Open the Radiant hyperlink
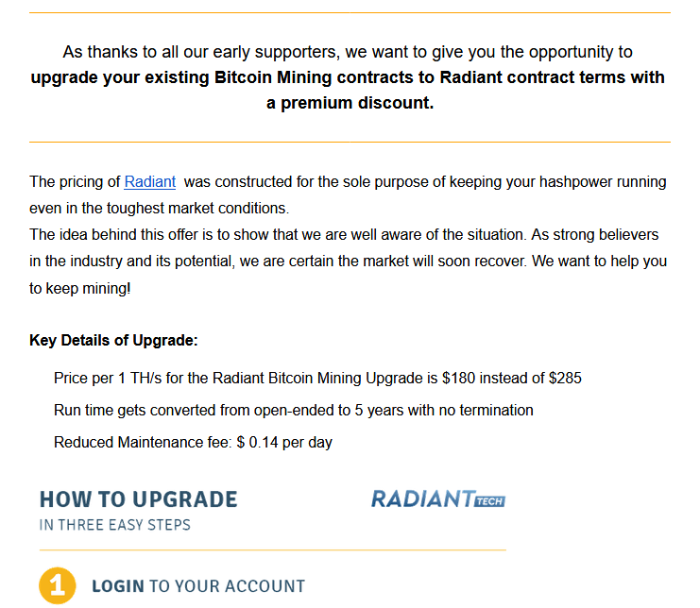The image size is (700, 608). (x=149, y=182)
